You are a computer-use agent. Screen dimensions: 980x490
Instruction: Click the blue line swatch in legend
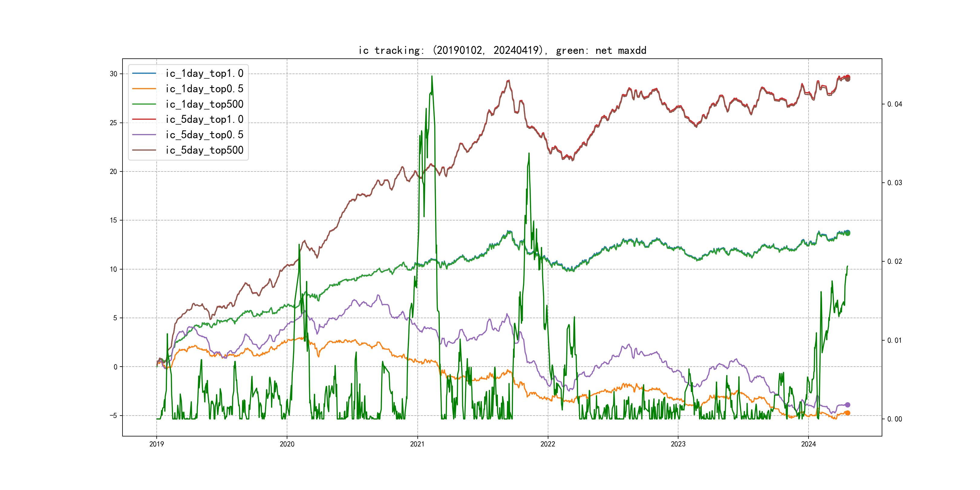(144, 73)
